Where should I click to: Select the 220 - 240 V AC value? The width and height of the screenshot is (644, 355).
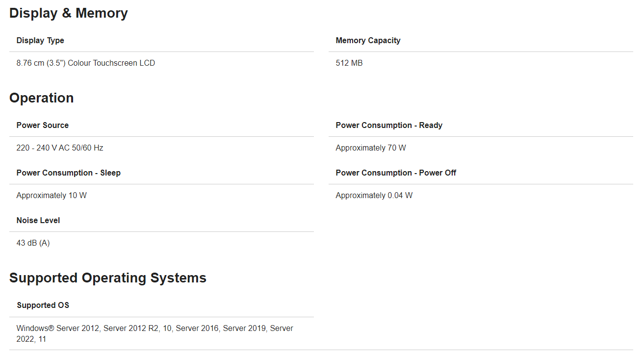coord(59,148)
